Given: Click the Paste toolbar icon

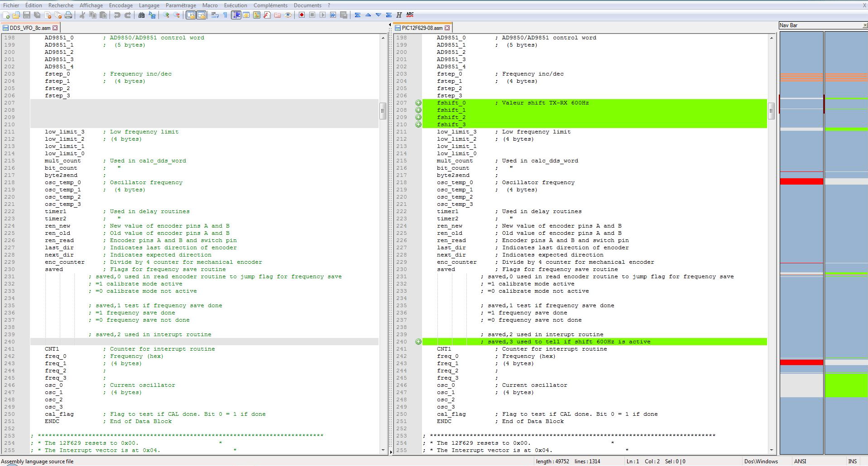Looking at the screenshot, I should point(103,15).
